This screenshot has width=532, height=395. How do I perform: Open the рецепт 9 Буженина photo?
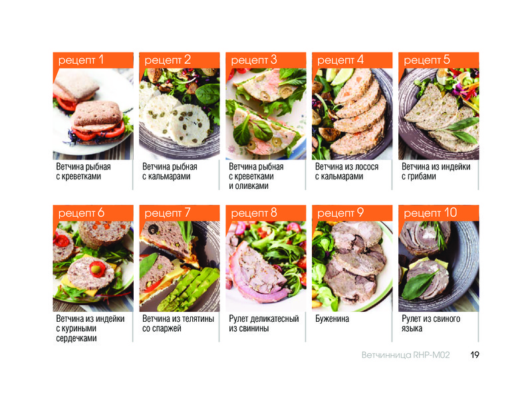point(352,267)
